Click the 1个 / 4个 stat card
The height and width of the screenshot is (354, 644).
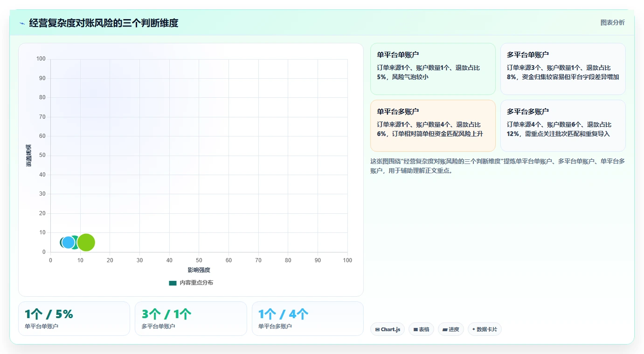[308, 319]
